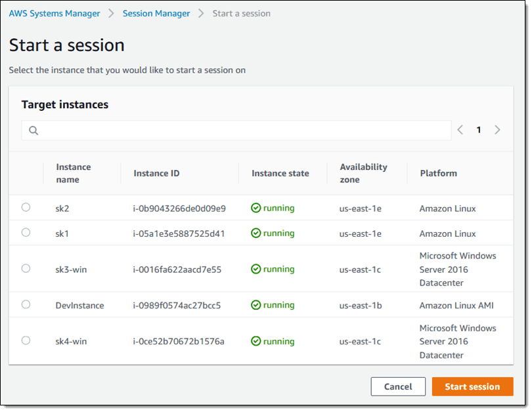The width and height of the screenshot is (532, 412).
Task: Click the Cancel button
Action: pyautogui.click(x=398, y=386)
